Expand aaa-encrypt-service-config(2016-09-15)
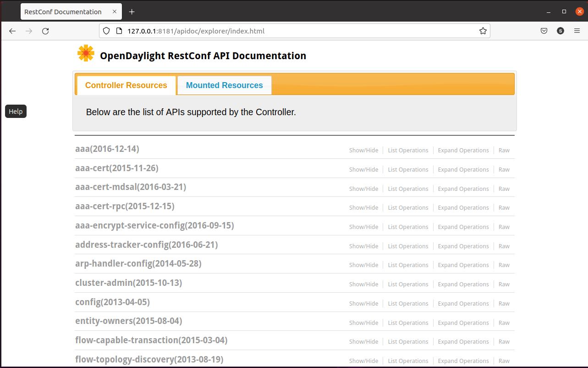Image resolution: width=588 pixels, height=368 pixels. click(154, 226)
